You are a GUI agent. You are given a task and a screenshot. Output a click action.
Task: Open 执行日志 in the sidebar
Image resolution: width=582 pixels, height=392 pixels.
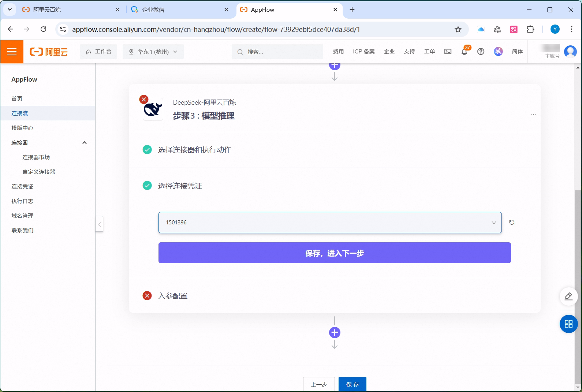point(22,201)
